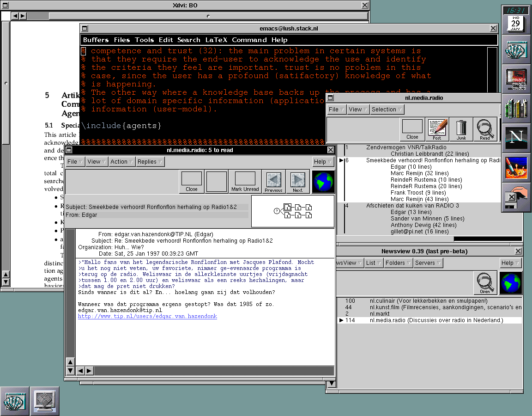Open the LaTeX menu in emacs
The width and height of the screenshot is (532, 416).
click(x=216, y=40)
